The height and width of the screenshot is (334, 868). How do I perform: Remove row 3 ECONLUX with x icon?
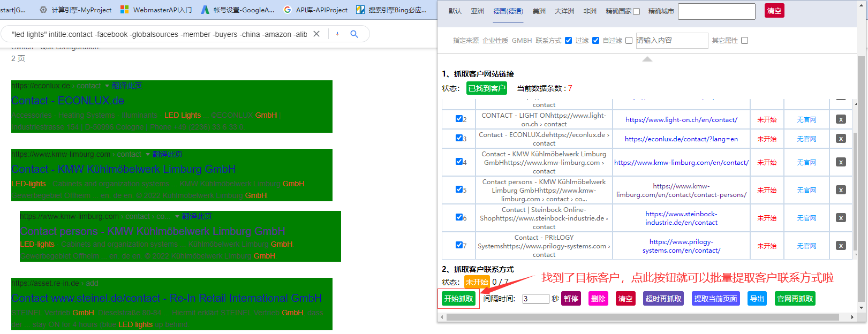click(x=841, y=139)
